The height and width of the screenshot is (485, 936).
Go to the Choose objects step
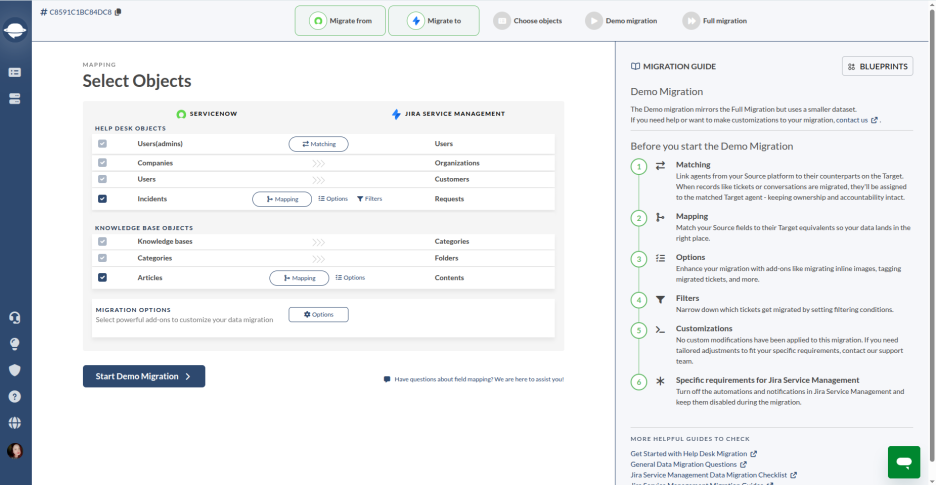coord(528,21)
